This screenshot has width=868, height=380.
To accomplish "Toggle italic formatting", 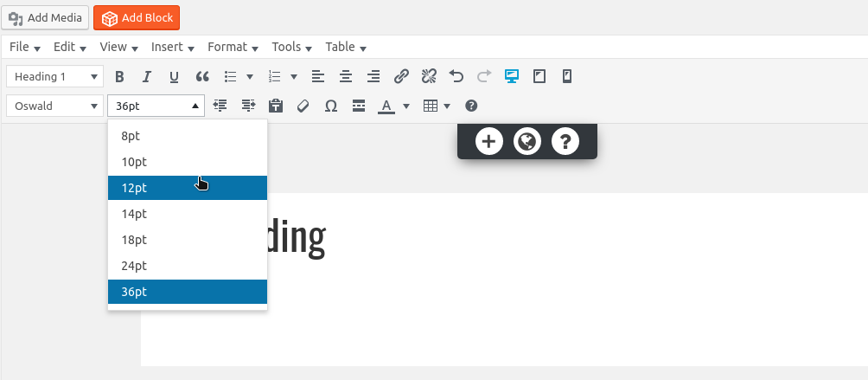I will (147, 77).
